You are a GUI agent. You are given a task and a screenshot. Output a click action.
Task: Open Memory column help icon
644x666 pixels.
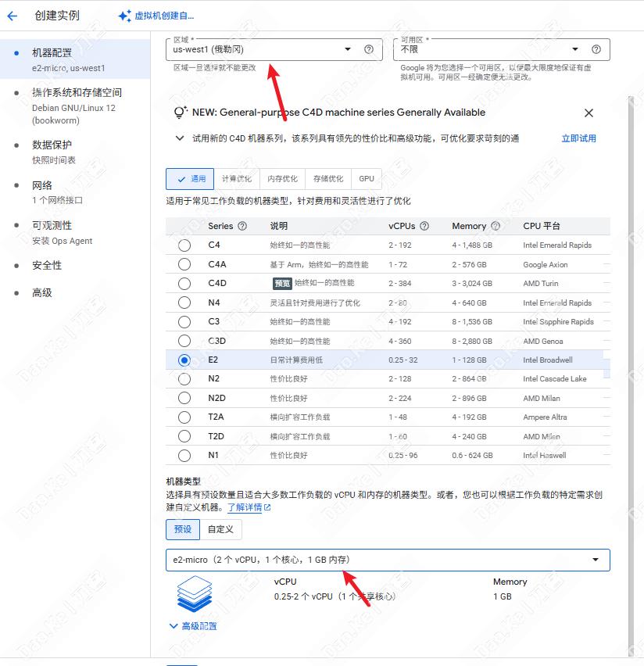pyautogui.click(x=496, y=226)
